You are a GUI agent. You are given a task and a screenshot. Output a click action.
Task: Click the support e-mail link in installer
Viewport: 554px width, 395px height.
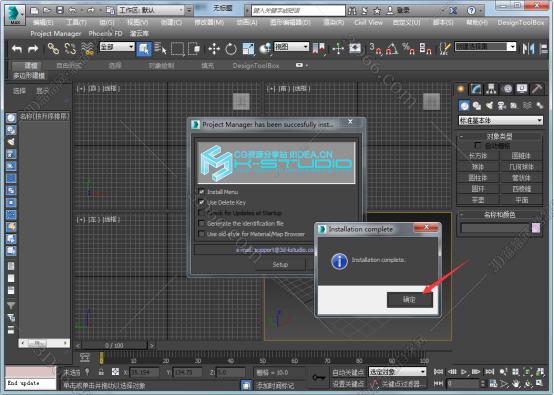276,250
